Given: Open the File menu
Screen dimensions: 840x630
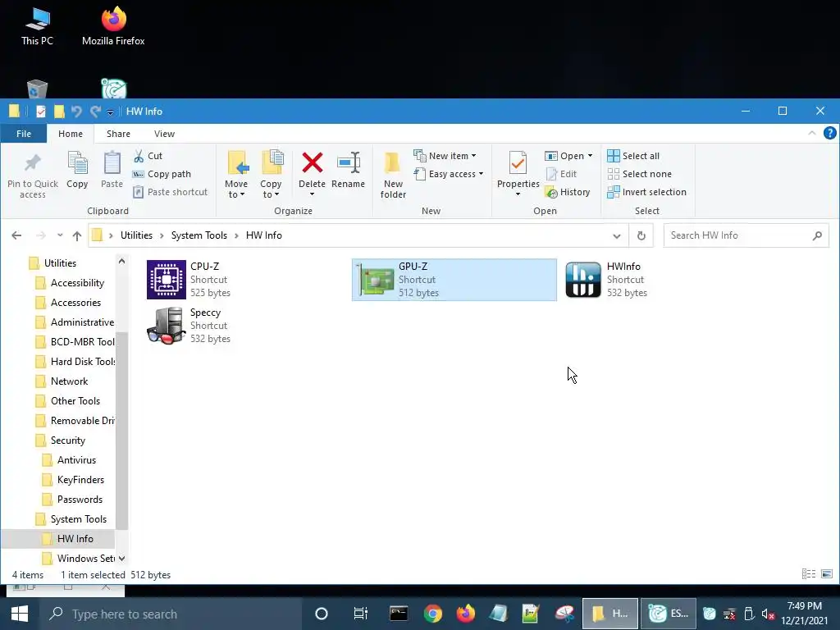Looking at the screenshot, I should pos(24,134).
